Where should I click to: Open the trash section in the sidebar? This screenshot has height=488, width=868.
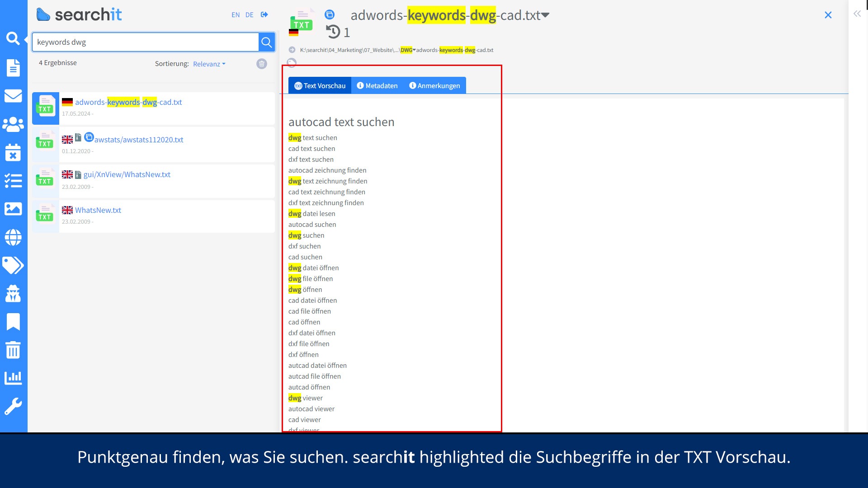[13, 350]
